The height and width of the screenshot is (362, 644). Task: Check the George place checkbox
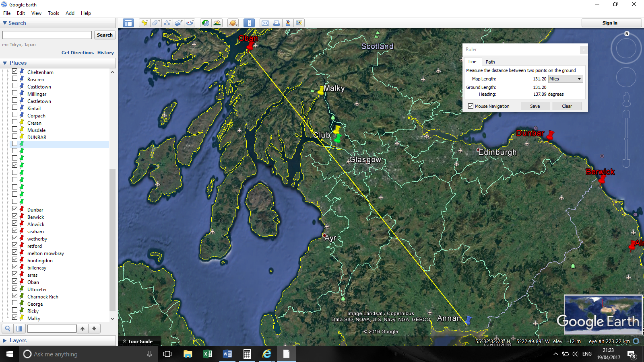coord(14,303)
